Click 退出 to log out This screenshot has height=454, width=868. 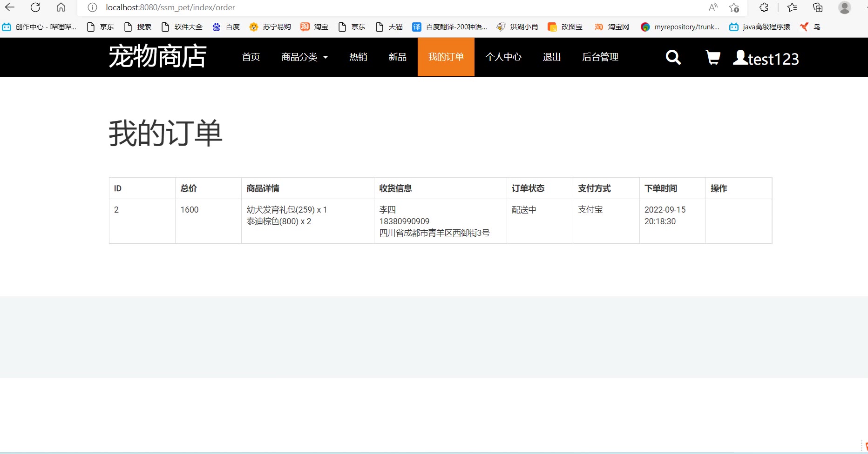click(x=552, y=57)
